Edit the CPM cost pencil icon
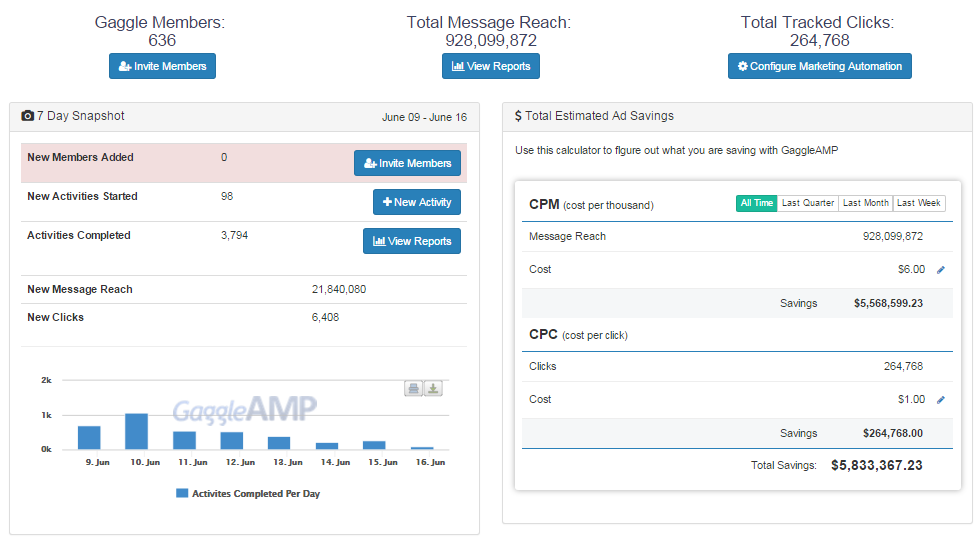This screenshot has width=978, height=542. (x=941, y=269)
